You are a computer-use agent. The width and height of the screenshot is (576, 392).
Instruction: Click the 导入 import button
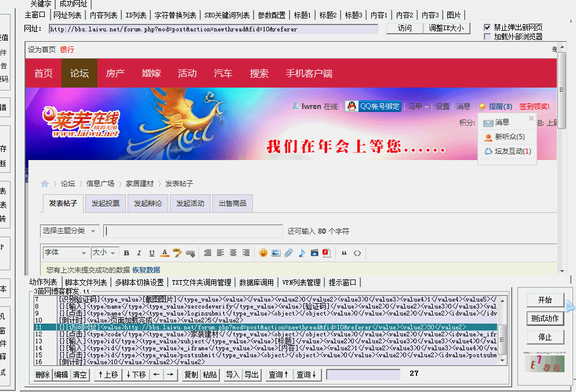click(233, 375)
